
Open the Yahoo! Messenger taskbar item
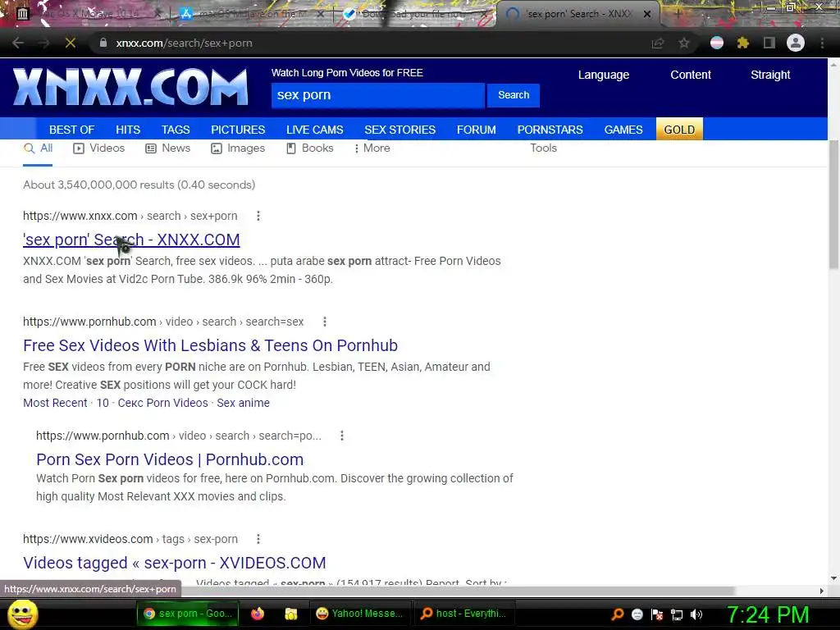coord(359,614)
